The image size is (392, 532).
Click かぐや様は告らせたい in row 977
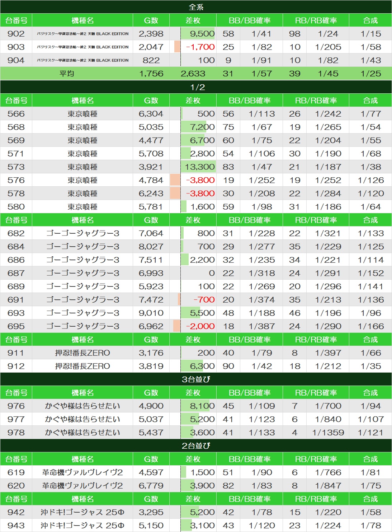click(x=82, y=419)
